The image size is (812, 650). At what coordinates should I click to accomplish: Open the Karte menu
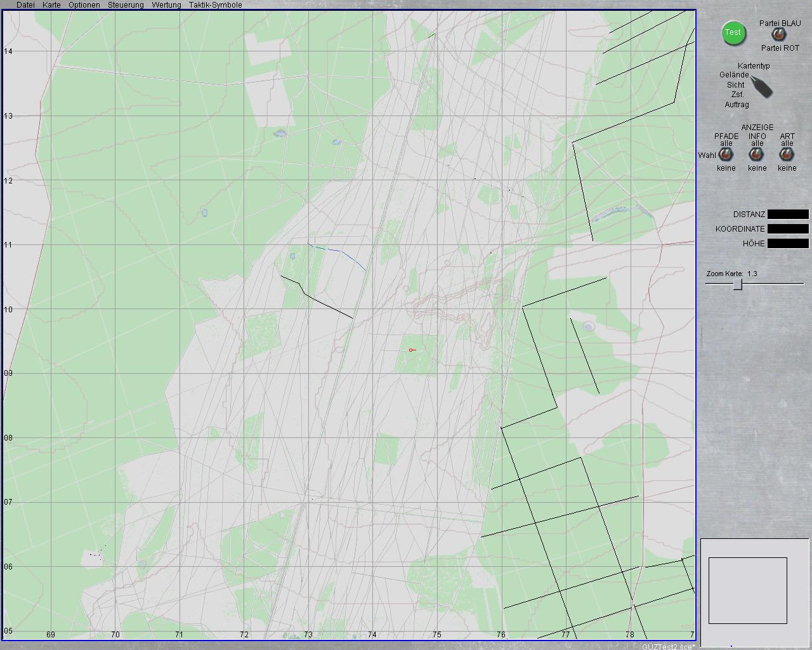(51, 5)
